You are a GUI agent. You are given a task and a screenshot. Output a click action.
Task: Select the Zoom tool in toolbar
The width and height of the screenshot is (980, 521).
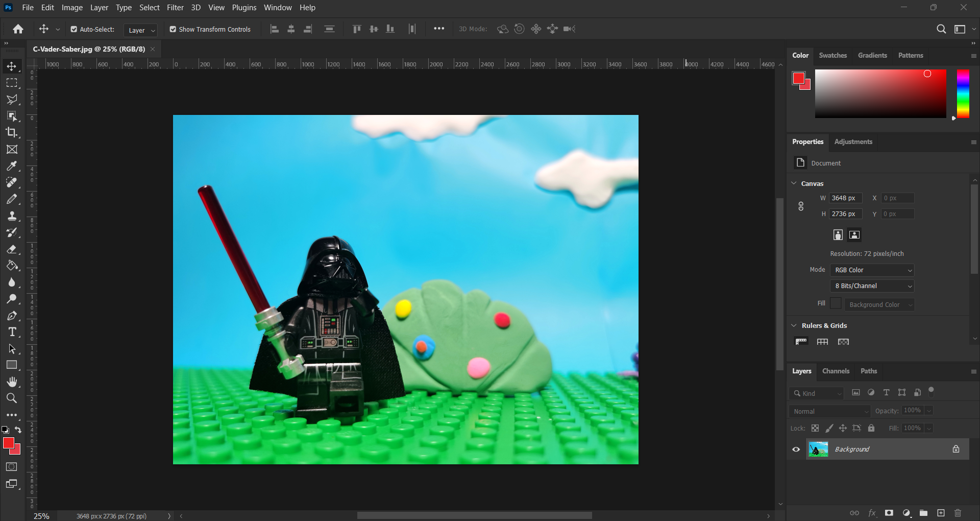click(12, 398)
